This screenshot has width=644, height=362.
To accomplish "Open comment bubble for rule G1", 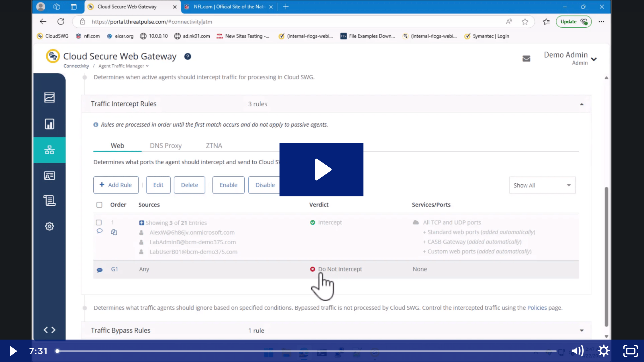I will (100, 270).
